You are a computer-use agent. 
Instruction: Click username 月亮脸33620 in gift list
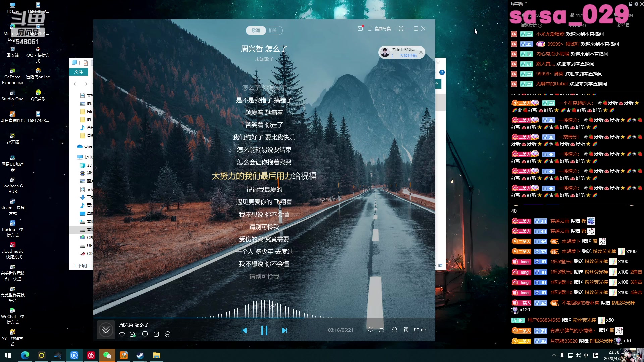564,341
